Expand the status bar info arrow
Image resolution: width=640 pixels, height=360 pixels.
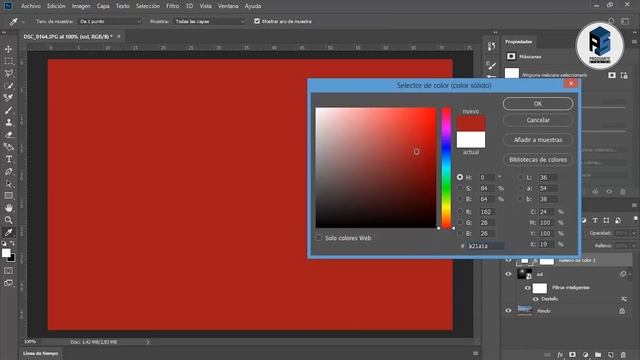(148, 342)
